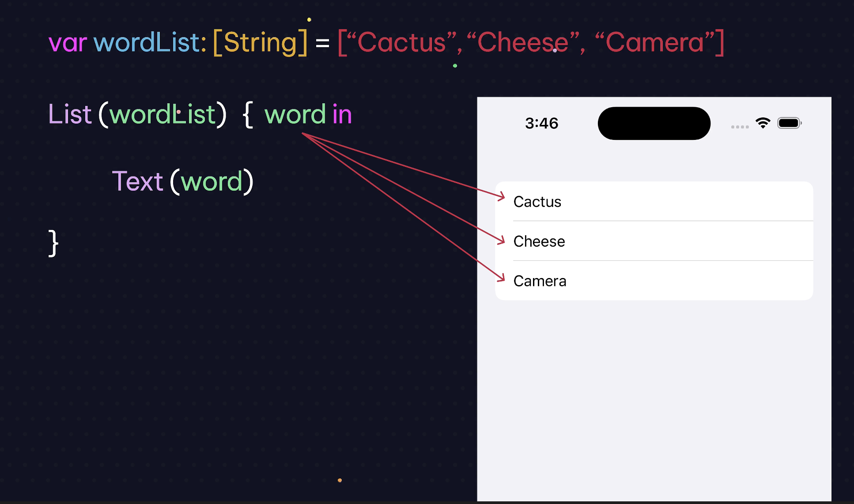The width and height of the screenshot is (854, 504).
Task: Click the arrowhead pointing to Camera
Action: (501, 277)
